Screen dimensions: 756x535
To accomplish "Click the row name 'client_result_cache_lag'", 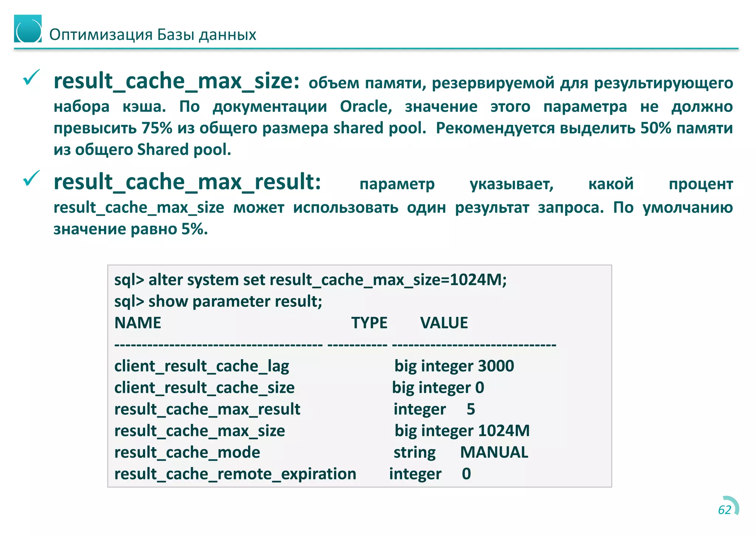I will pos(202,367).
